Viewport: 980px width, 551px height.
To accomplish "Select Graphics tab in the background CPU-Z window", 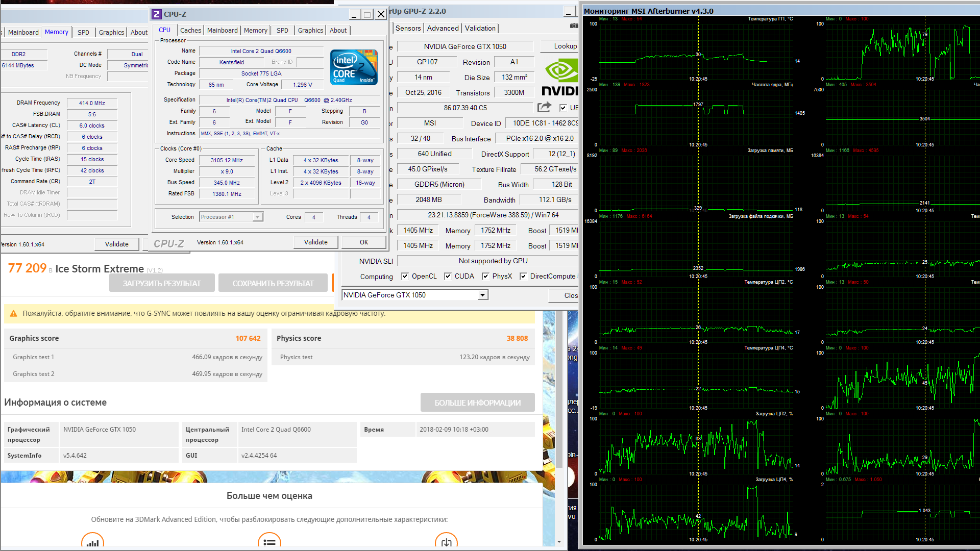I will (111, 32).
